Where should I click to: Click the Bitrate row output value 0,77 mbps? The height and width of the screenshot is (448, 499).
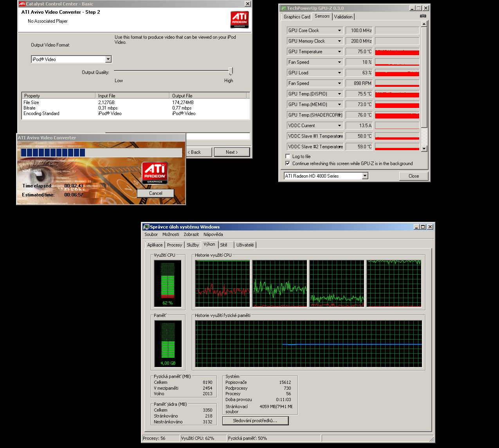(182, 108)
